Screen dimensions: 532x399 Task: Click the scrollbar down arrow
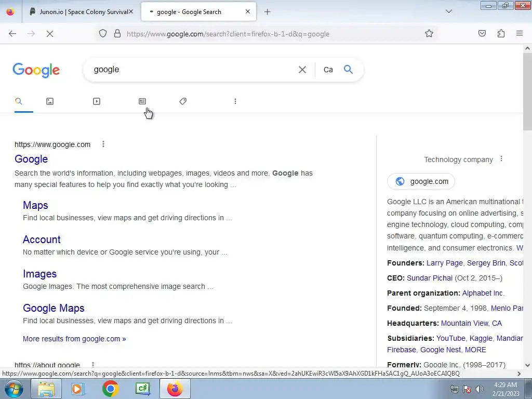pyautogui.click(x=527, y=365)
